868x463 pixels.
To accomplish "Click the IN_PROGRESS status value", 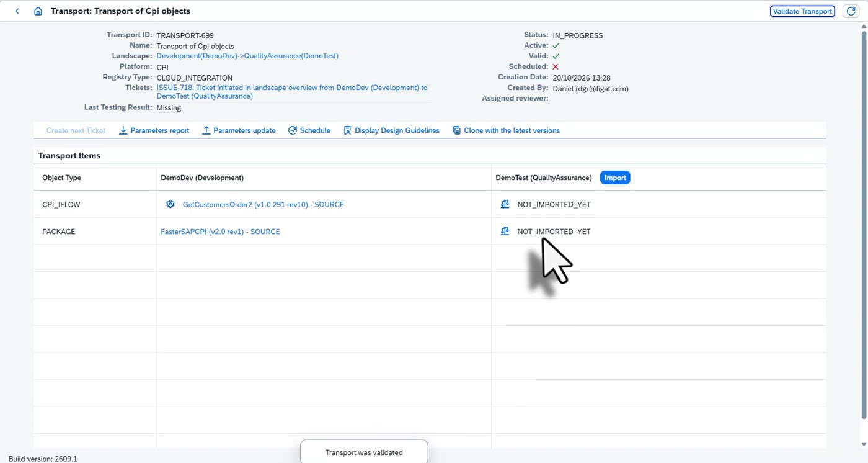I will point(577,35).
